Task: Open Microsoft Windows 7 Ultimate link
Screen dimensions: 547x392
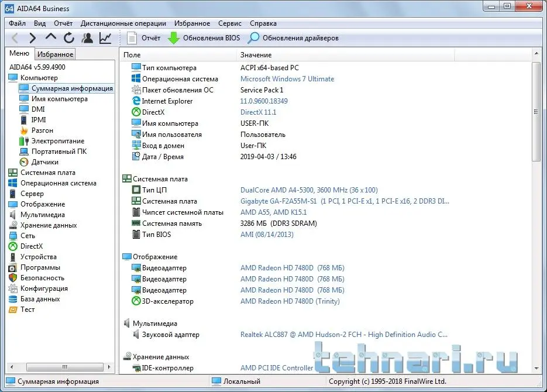Action: [287, 79]
